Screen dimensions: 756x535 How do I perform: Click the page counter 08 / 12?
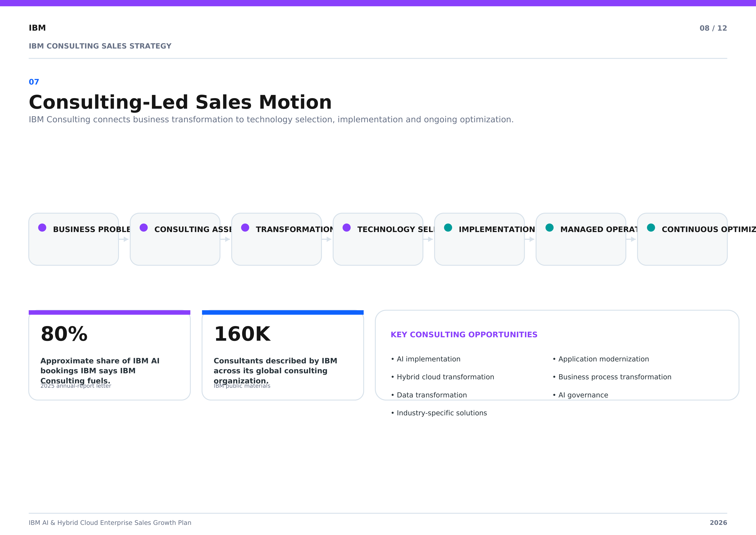[x=713, y=28]
